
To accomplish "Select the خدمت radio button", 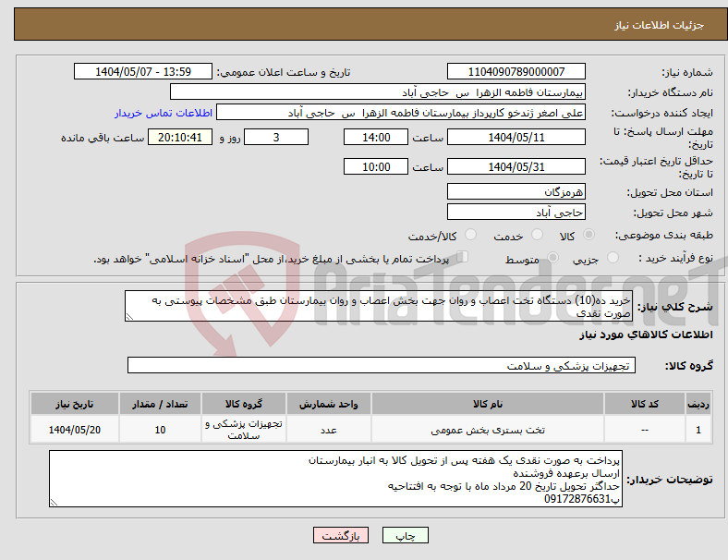I will [537, 235].
